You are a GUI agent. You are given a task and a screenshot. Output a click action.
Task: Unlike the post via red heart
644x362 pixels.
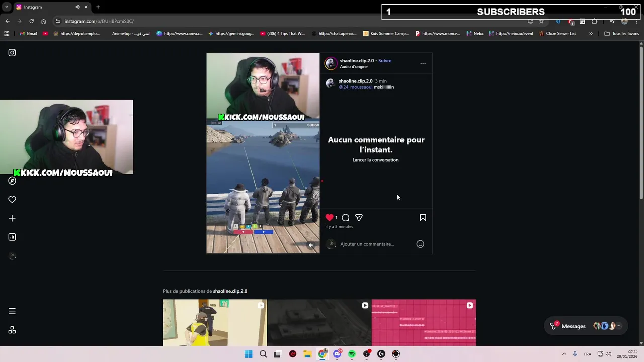tap(329, 218)
